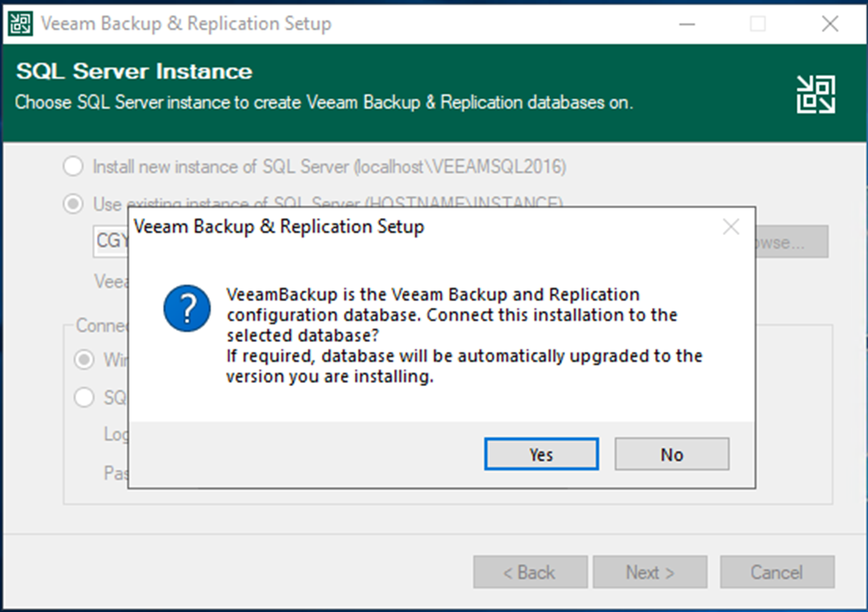Click the Veeam Backup & Replication Setup dialog title
Image resolution: width=868 pixels, height=612 pixels.
coord(279,226)
